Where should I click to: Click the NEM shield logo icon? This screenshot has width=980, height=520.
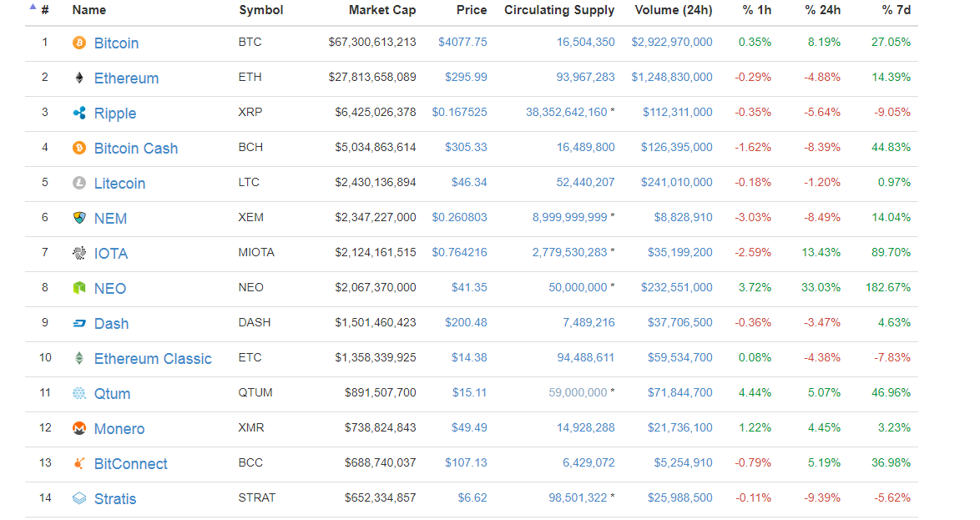click(x=79, y=218)
